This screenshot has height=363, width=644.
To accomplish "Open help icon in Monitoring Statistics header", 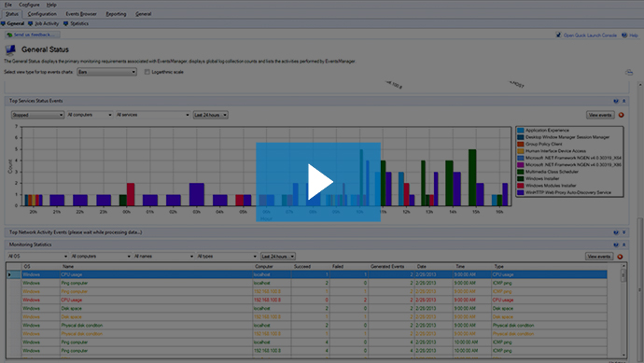I will click(x=616, y=244).
